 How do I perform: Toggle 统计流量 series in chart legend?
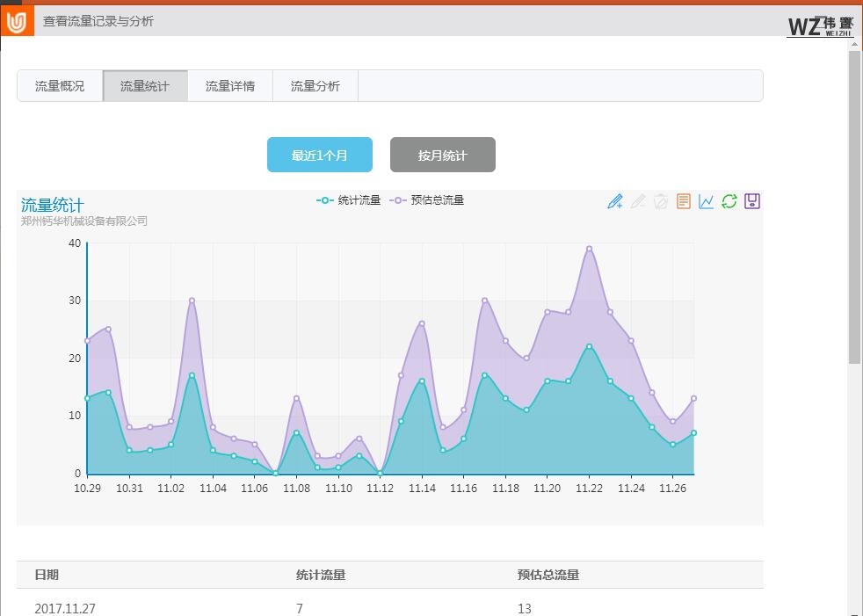pos(349,200)
